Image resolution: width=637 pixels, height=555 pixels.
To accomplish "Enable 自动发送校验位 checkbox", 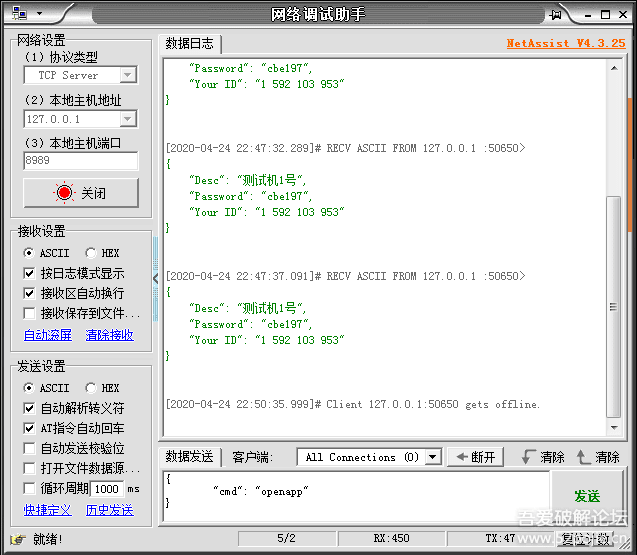I will [x=29, y=448].
